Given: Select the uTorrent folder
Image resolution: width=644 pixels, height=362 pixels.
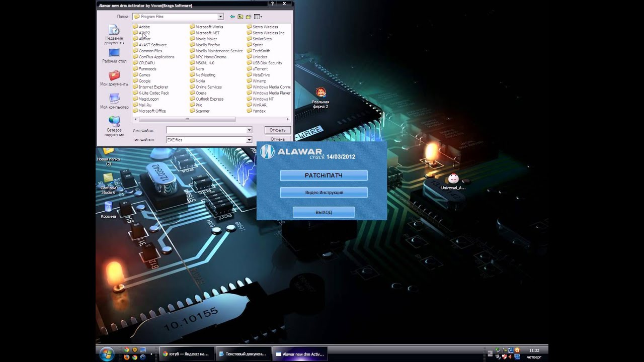Looking at the screenshot, I should click(x=257, y=69).
